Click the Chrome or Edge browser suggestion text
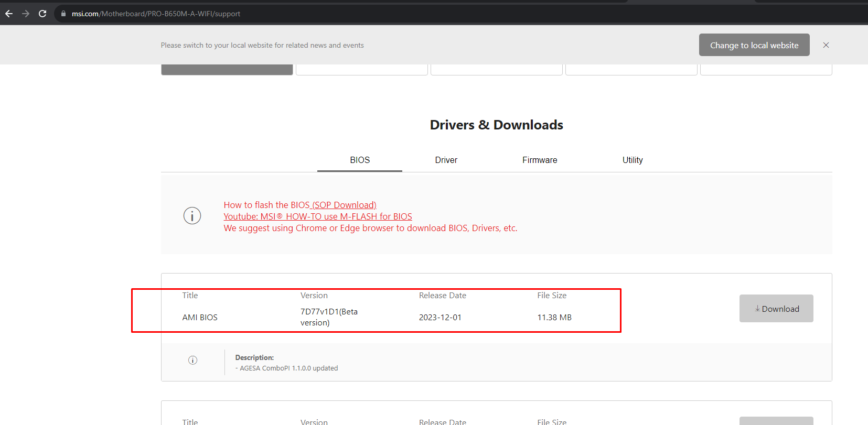The width and height of the screenshot is (868, 425). [x=370, y=228]
